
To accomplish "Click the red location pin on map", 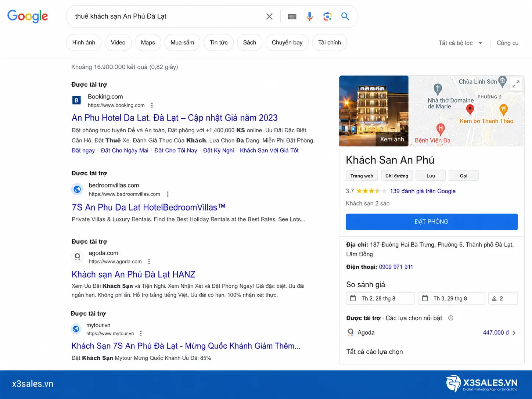I will click(x=470, y=109).
